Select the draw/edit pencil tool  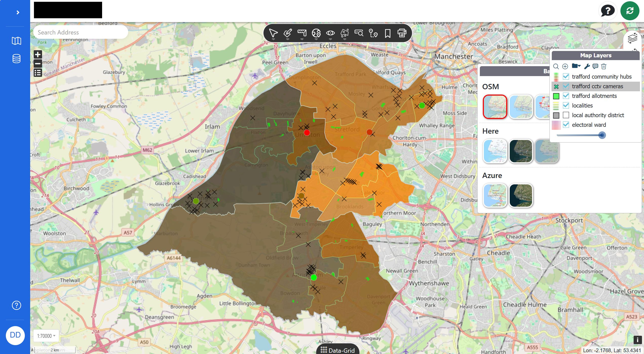point(288,33)
